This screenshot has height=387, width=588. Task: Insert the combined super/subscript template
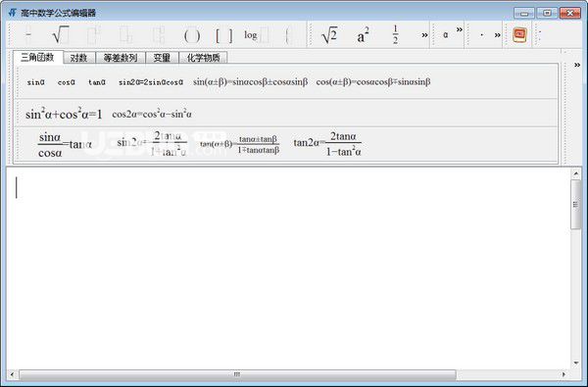pyautogui.click(x=159, y=35)
